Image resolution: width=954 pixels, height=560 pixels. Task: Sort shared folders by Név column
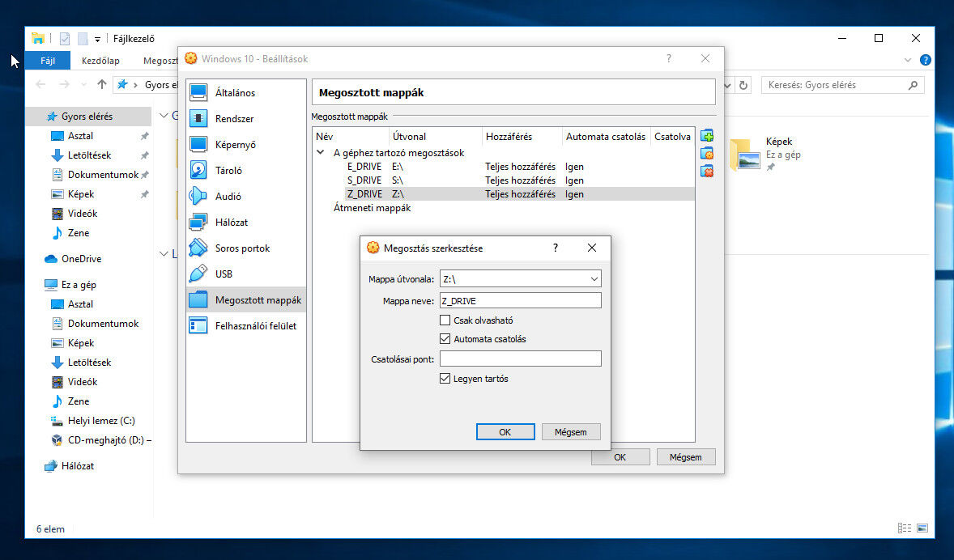pyautogui.click(x=351, y=136)
